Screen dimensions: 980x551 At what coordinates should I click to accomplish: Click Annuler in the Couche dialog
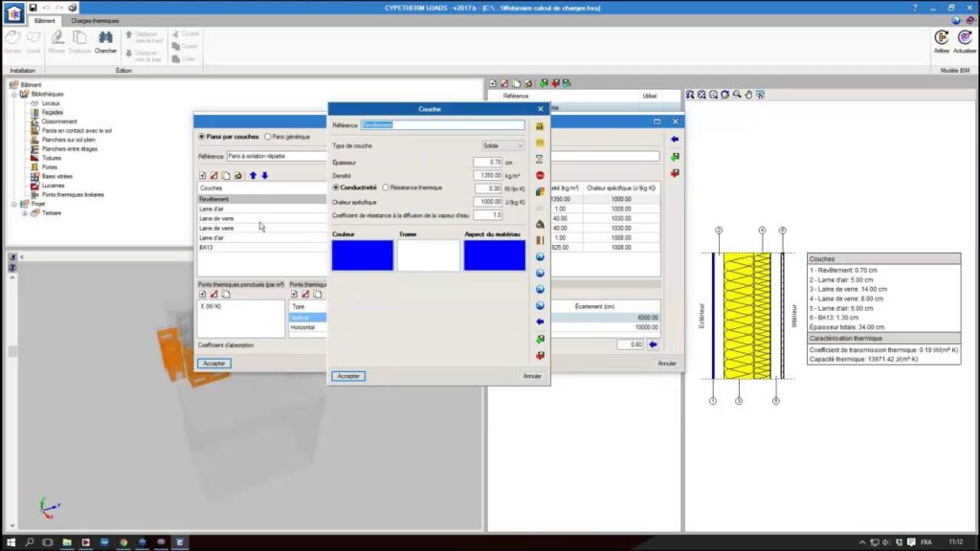[x=531, y=376]
